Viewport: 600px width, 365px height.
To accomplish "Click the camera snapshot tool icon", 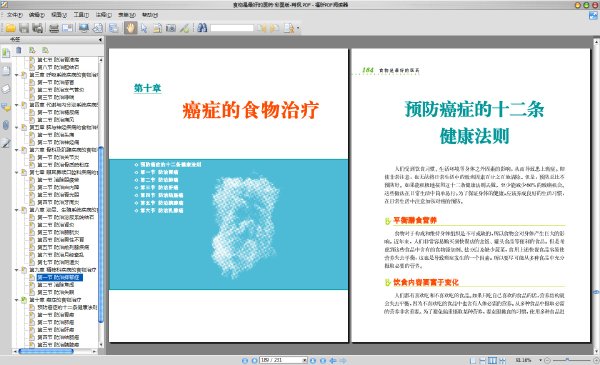I will [x=171, y=28].
